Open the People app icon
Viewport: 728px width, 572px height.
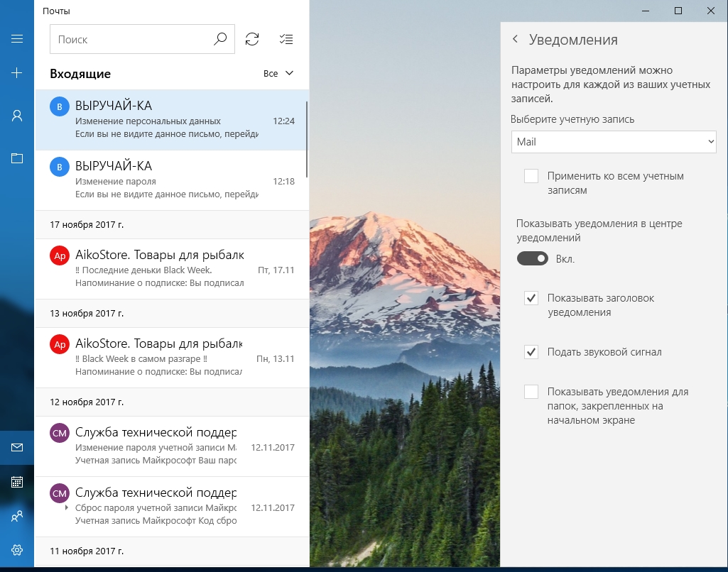pos(17,516)
